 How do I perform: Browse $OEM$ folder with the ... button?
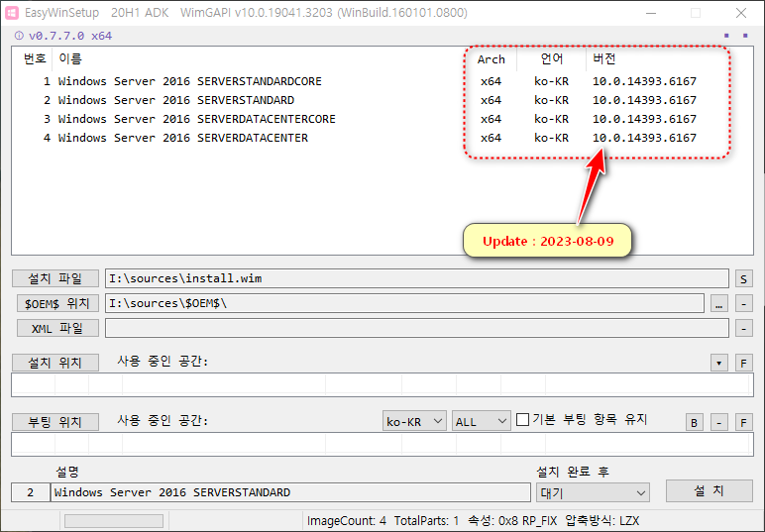tap(719, 303)
